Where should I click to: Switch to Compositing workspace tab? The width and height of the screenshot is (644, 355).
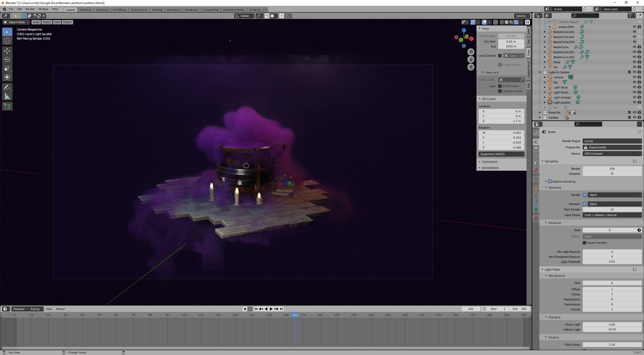[x=210, y=10]
